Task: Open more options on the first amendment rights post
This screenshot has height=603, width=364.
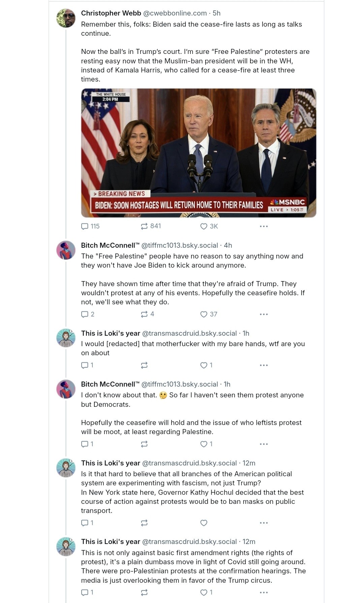Action: pyautogui.click(x=264, y=592)
